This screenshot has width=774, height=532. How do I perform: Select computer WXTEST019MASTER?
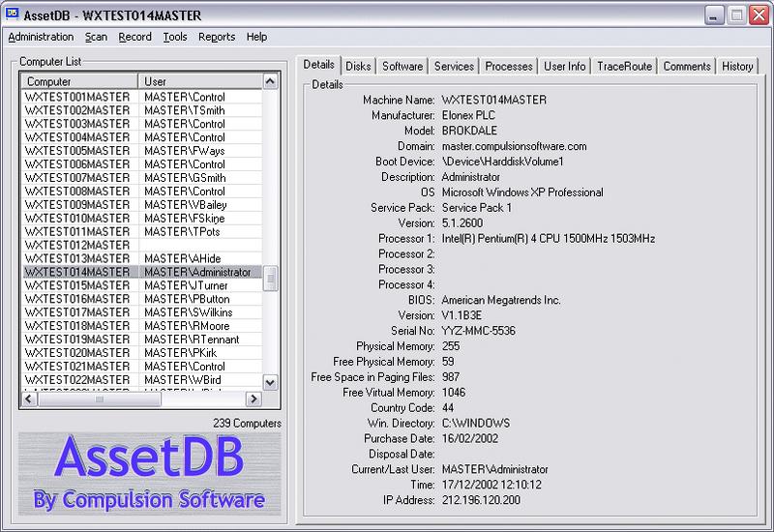pyautogui.click(x=77, y=340)
